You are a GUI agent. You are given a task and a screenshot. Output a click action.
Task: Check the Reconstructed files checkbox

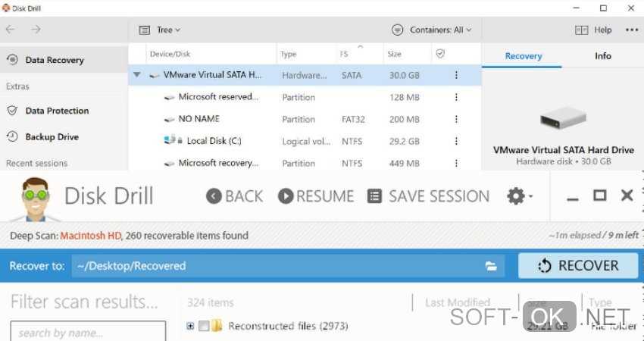click(x=203, y=327)
